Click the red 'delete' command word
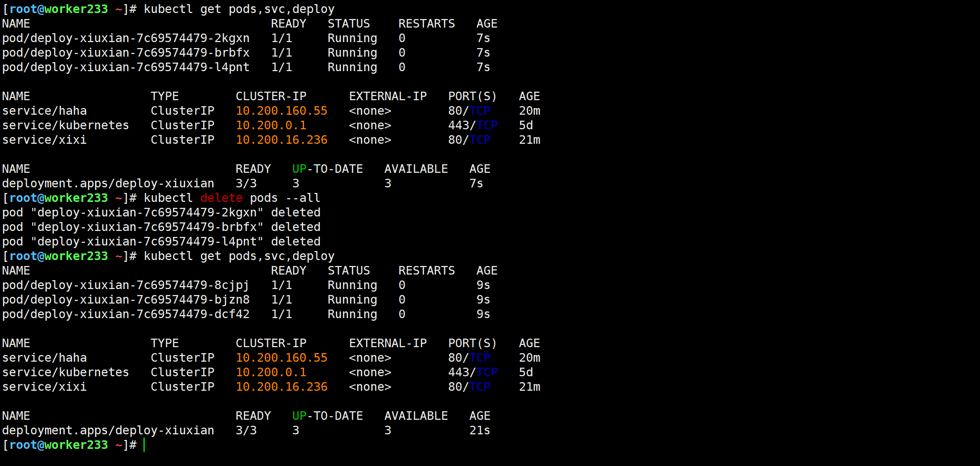The height and width of the screenshot is (466, 980). pyautogui.click(x=221, y=198)
